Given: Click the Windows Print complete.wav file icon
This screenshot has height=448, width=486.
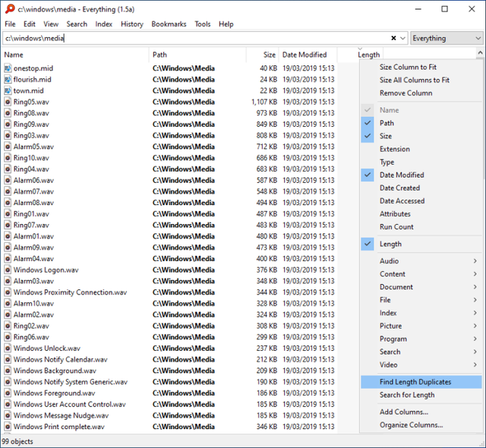Looking at the screenshot, I should [8, 427].
